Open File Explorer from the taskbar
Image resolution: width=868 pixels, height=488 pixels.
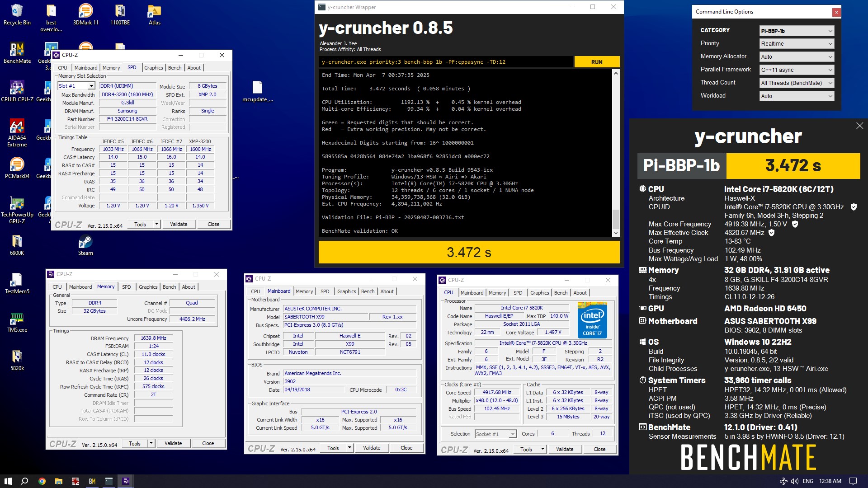click(58, 481)
